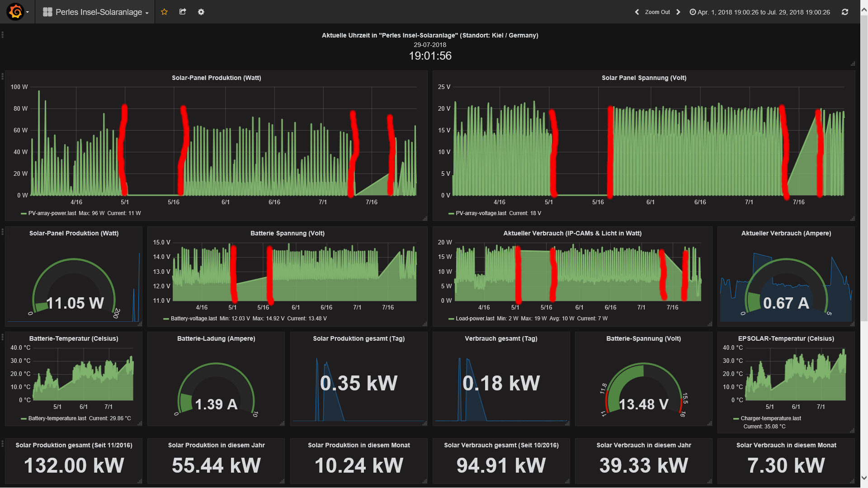Shift time range back with left chevron
Screen dimensions: 868x488
637,12
